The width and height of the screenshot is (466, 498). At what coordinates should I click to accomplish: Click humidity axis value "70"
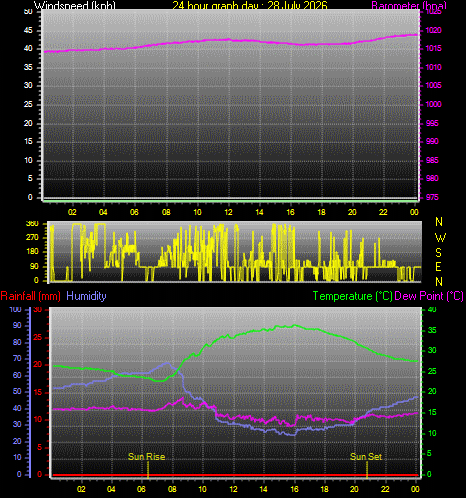tap(17, 359)
